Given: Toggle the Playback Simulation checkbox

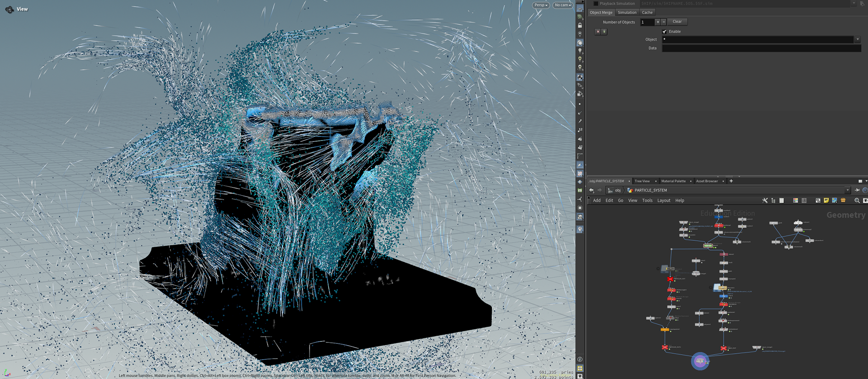Looking at the screenshot, I should pyautogui.click(x=596, y=4).
